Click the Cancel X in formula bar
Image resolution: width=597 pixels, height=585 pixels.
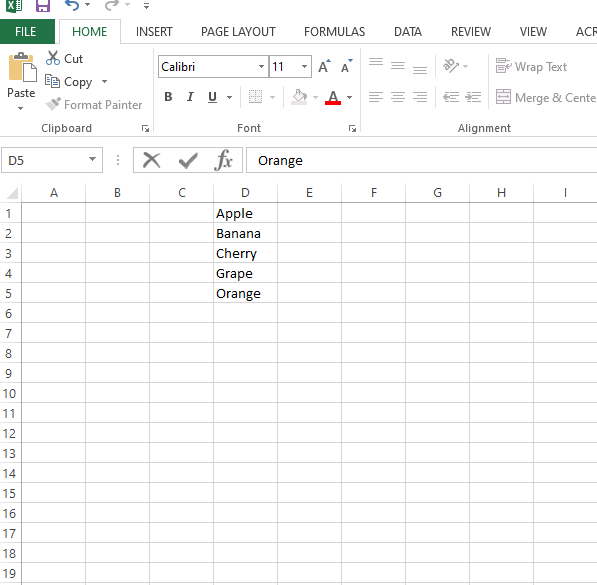(152, 160)
